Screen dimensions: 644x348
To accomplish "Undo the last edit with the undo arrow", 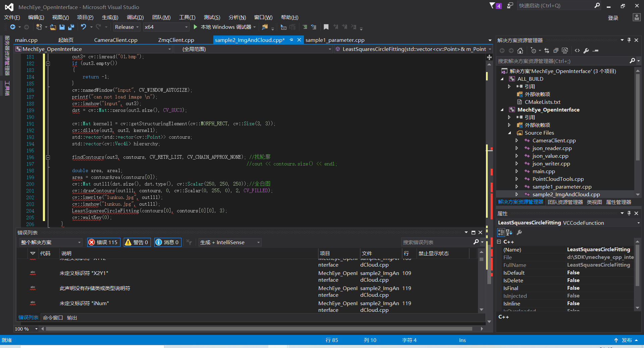I will 84,27.
